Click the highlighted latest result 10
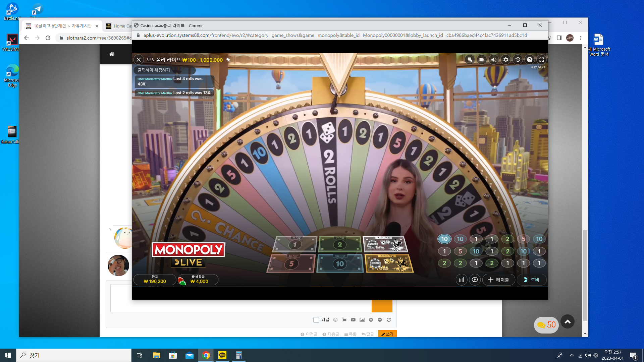The height and width of the screenshot is (362, 644). [x=444, y=239]
